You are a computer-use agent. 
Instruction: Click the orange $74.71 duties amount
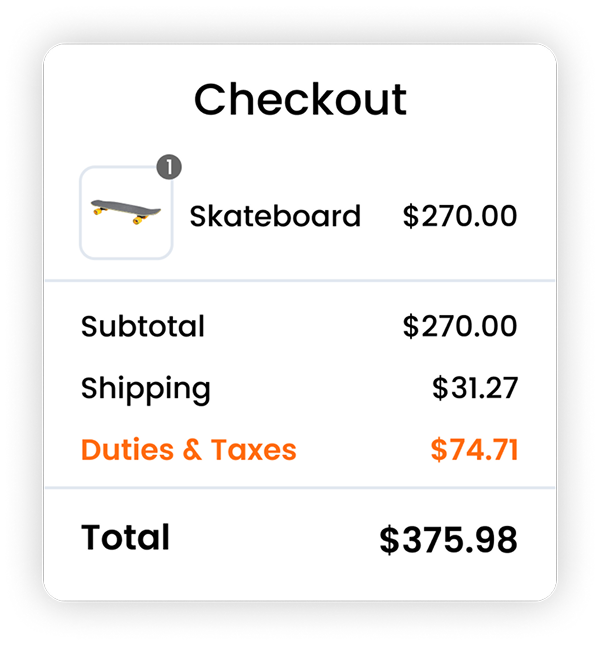coord(475,449)
